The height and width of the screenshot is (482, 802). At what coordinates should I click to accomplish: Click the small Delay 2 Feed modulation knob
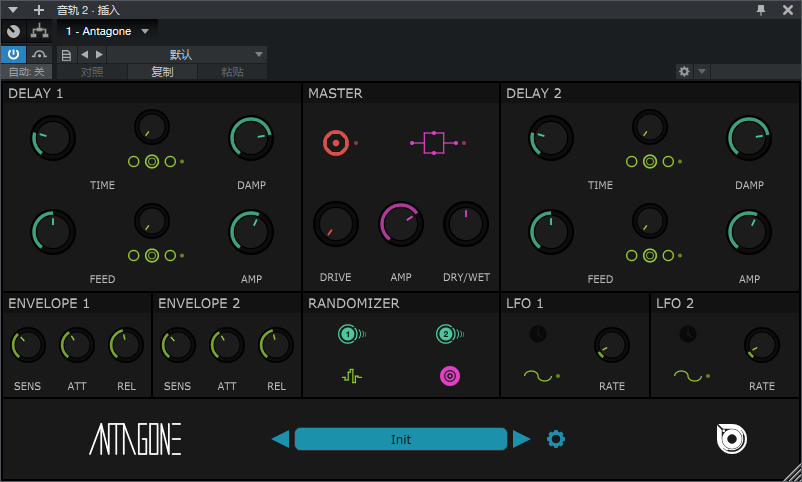point(650,221)
